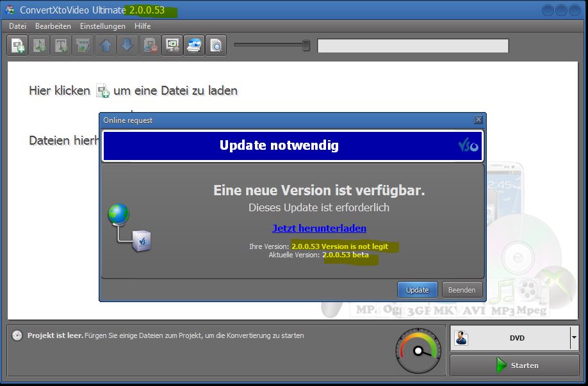Click the add subtitle text toolbar icon

[61, 45]
